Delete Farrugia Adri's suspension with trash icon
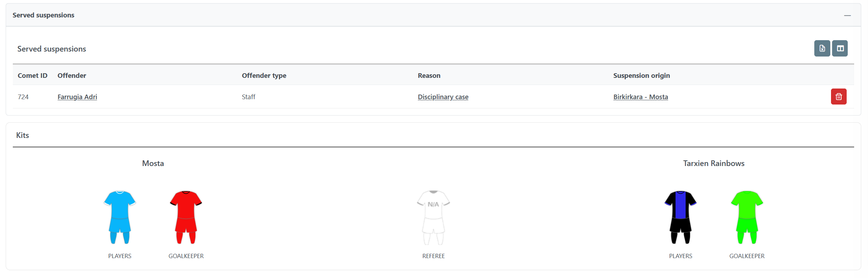 pos(838,97)
